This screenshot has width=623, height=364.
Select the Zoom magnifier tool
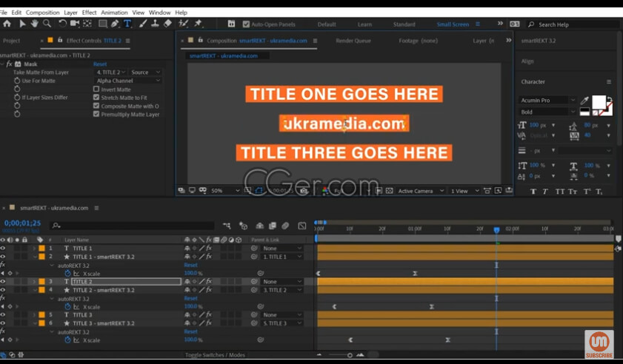47,24
